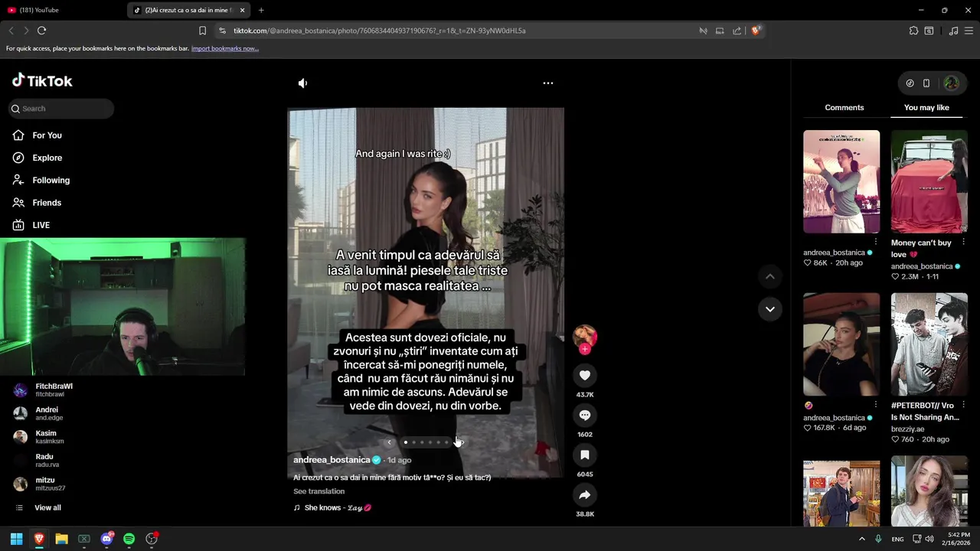Open the She knows sound link
The width and height of the screenshot is (980, 551).
click(x=333, y=508)
